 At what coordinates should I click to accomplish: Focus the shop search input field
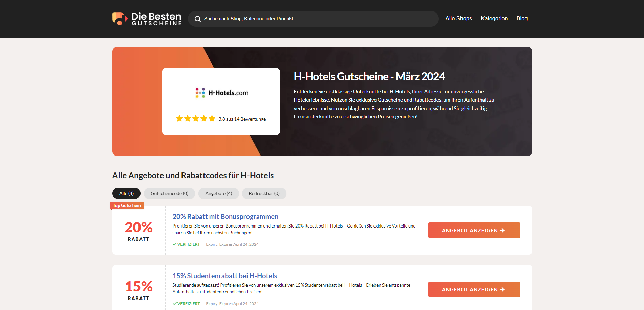(x=313, y=19)
